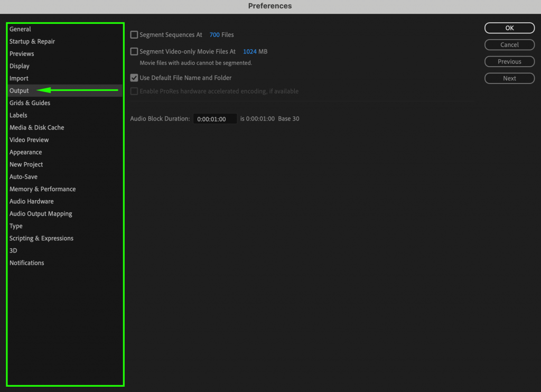Uncheck Use Default File Name and Folder
The image size is (541, 392).
(x=134, y=78)
